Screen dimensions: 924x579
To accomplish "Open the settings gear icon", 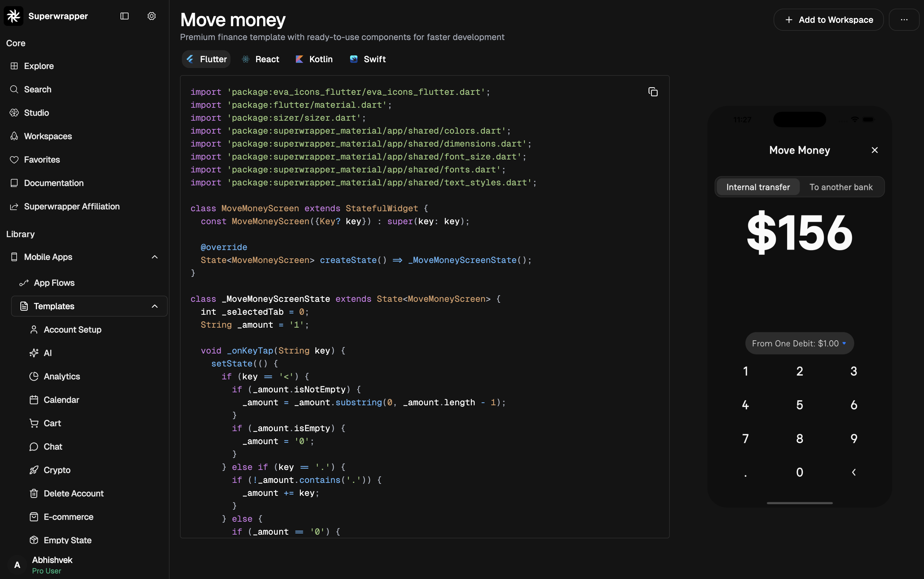I will [x=151, y=16].
